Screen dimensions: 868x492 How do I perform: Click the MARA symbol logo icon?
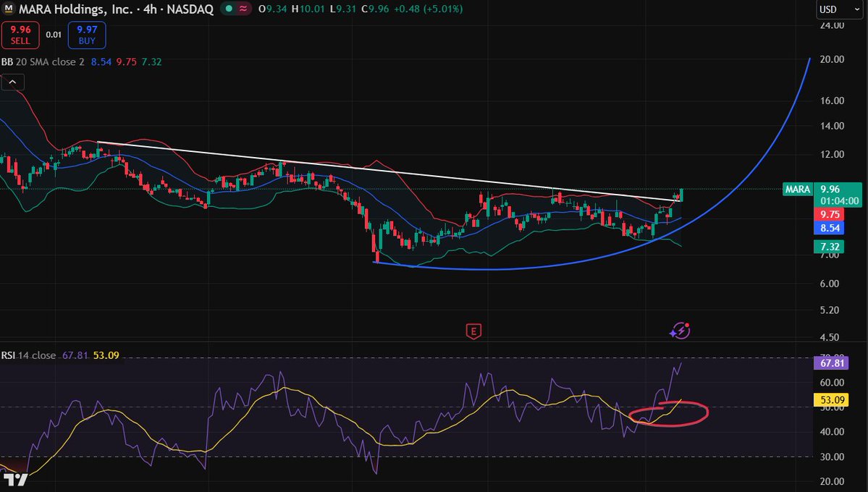tap(8, 9)
